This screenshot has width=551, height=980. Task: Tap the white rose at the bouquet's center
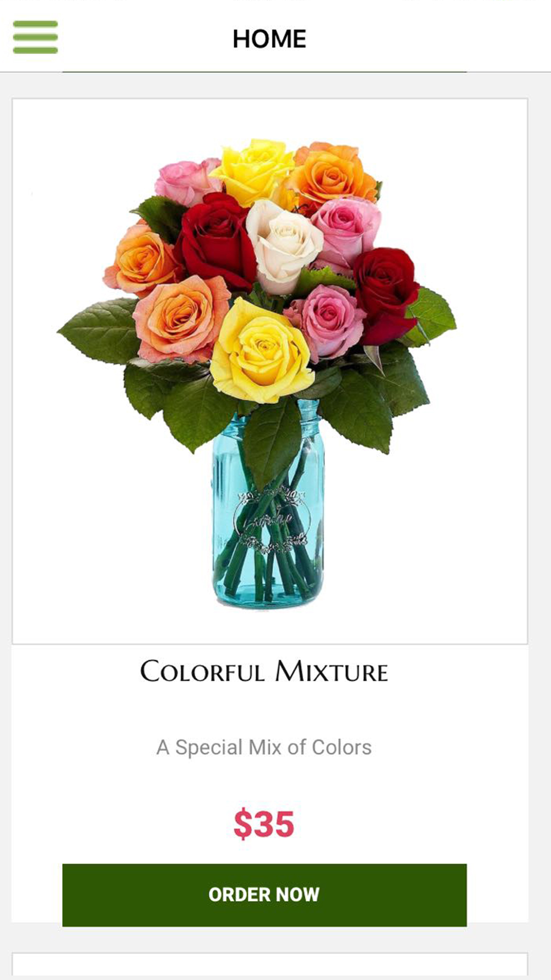point(283,245)
